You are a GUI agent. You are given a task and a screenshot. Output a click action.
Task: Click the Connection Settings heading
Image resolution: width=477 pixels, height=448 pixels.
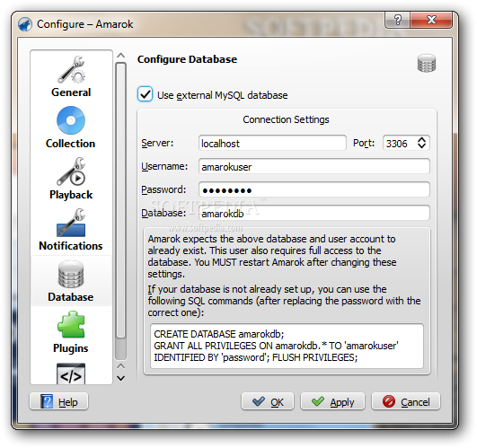pyautogui.click(x=286, y=119)
